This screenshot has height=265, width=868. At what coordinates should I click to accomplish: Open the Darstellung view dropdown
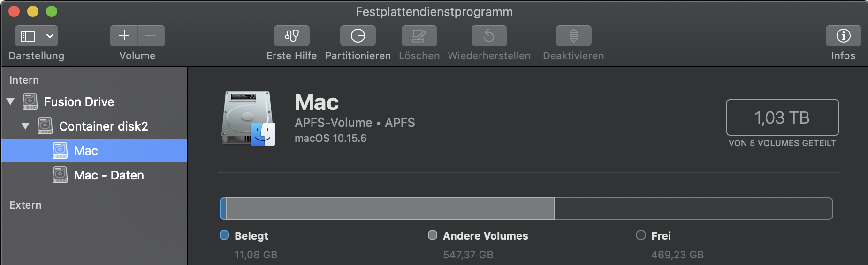coord(37,36)
